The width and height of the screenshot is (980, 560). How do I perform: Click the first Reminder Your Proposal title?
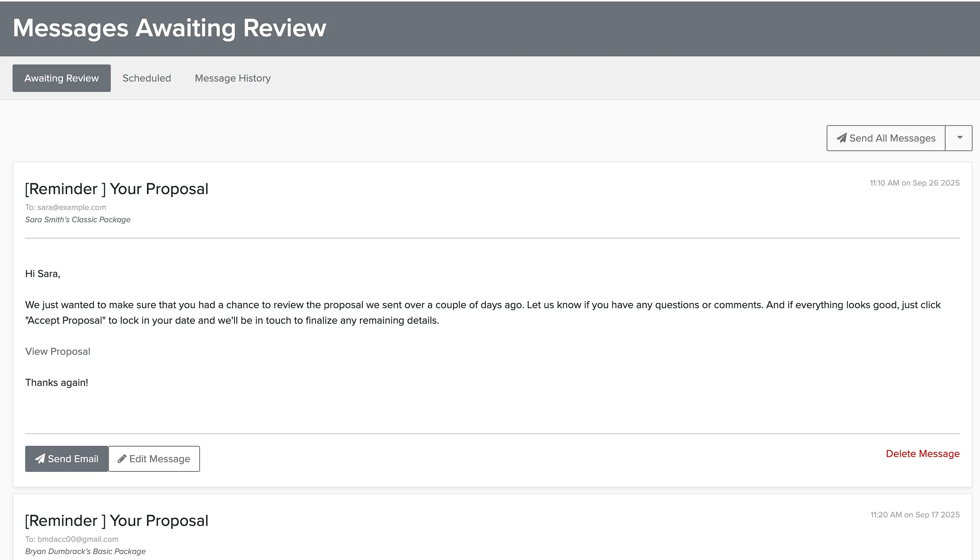click(x=116, y=189)
